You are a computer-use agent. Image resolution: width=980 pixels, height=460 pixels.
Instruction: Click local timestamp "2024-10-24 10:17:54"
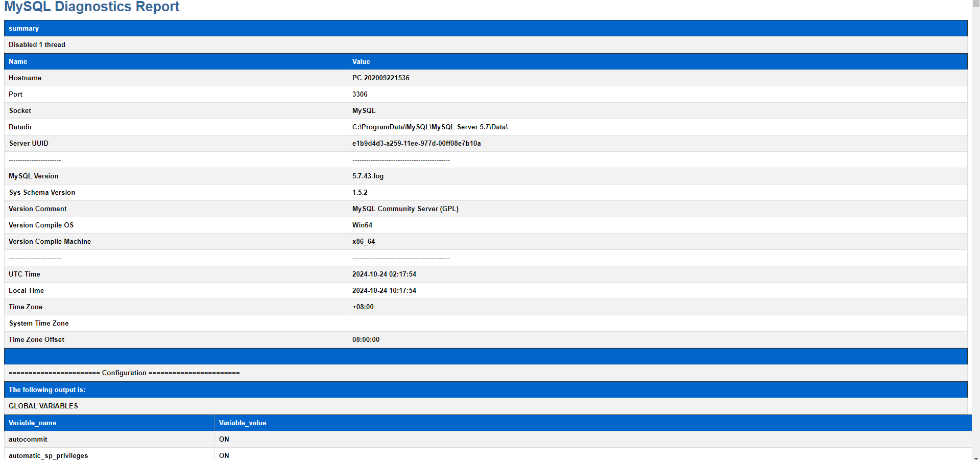point(384,291)
